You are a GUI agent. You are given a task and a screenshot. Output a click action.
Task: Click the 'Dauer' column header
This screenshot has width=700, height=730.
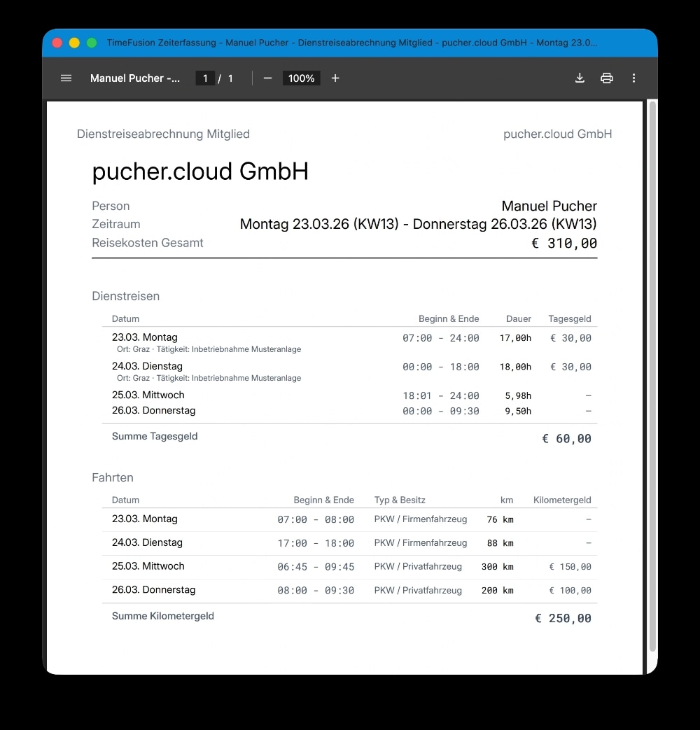pos(519,319)
